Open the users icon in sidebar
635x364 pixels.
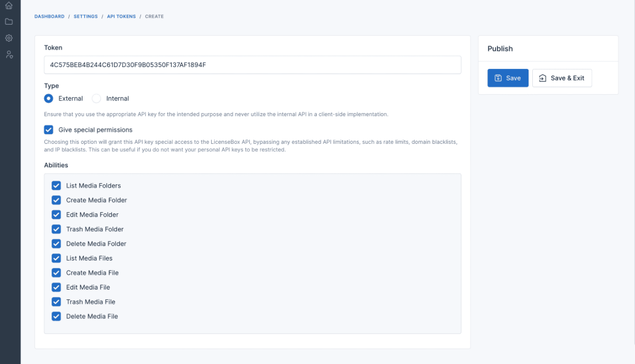click(x=9, y=54)
